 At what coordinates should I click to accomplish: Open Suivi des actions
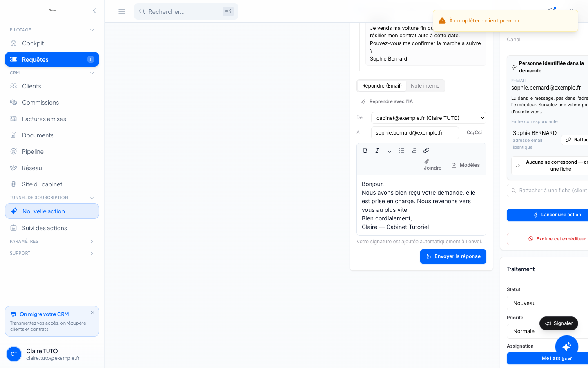coord(52,228)
